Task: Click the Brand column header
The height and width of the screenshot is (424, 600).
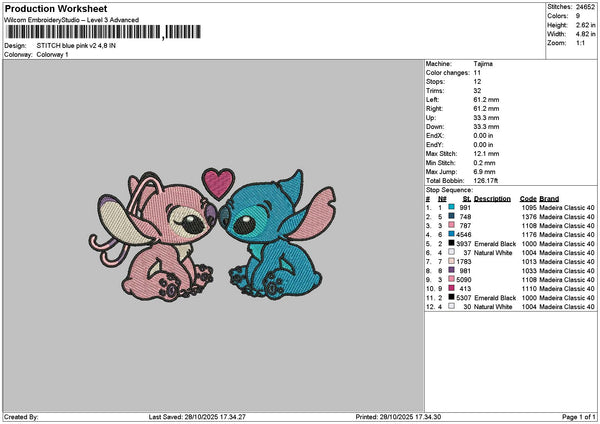Action: [549, 199]
